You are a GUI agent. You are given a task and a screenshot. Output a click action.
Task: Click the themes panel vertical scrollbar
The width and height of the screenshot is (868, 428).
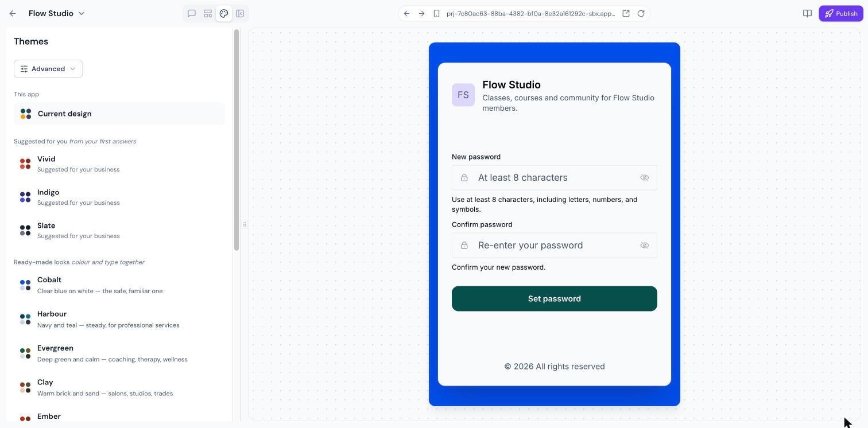pos(236,140)
